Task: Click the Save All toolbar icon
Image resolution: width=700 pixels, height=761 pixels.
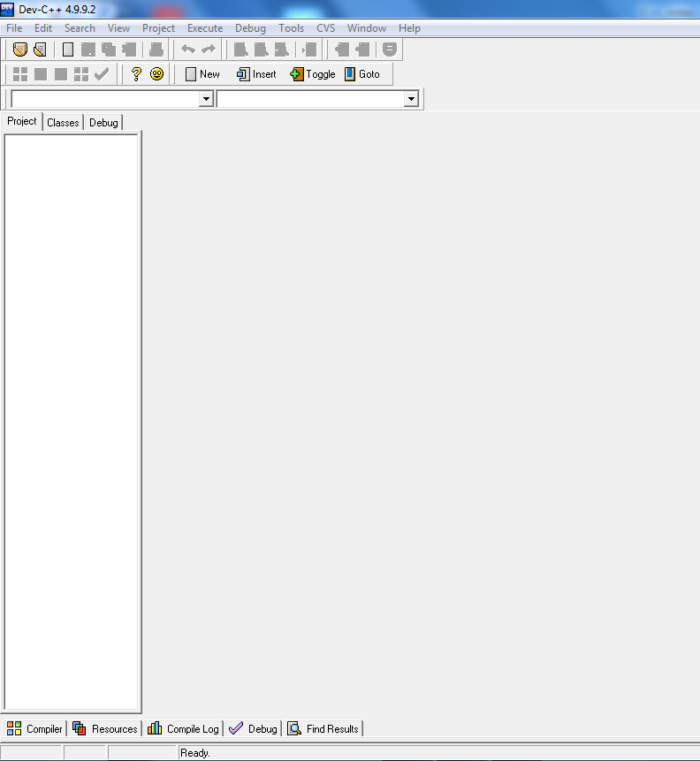Action: tap(108, 49)
